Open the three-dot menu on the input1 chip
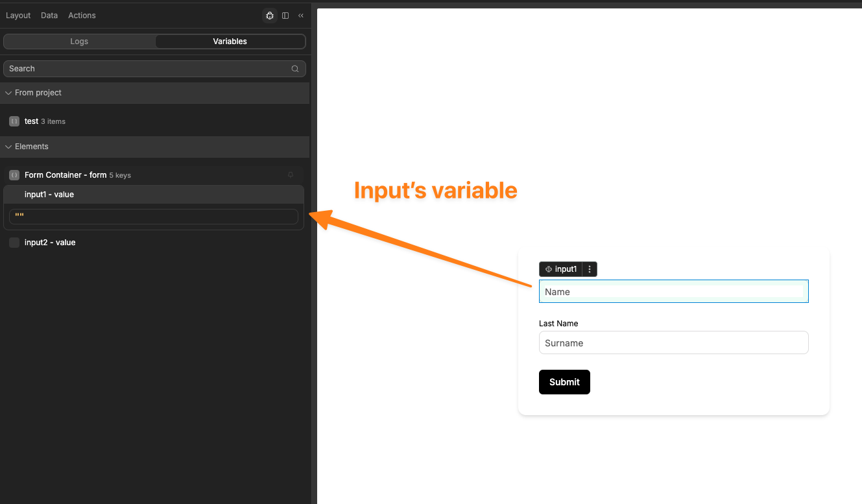This screenshot has width=862, height=504. coord(590,269)
